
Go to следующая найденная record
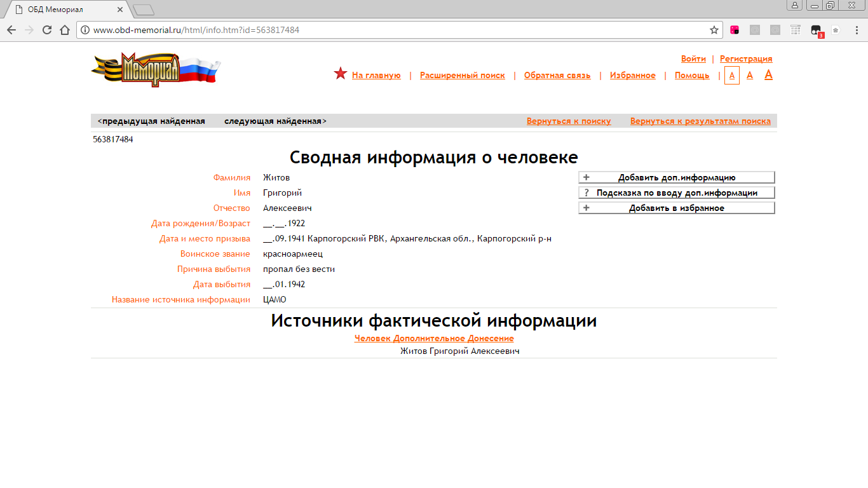[276, 121]
